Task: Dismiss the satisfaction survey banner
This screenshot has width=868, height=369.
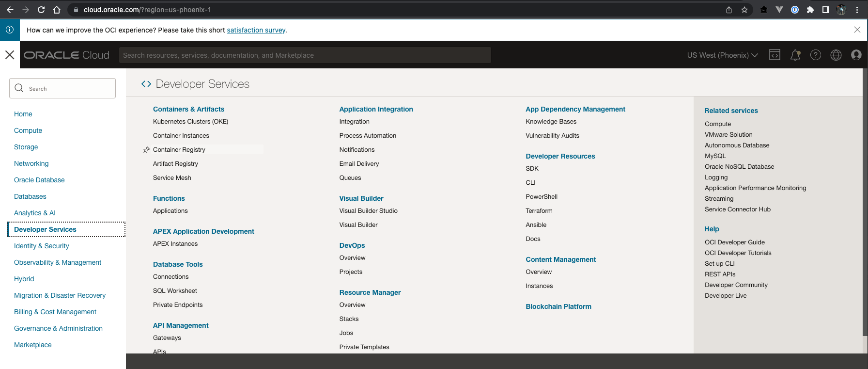Action: 857,30
